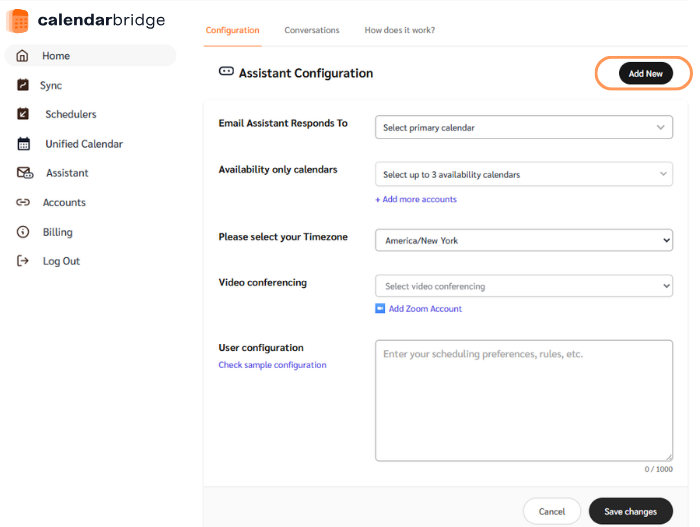The width and height of the screenshot is (700, 527).
Task: Switch to the Conversations tab
Action: pyautogui.click(x=312, y=30)
